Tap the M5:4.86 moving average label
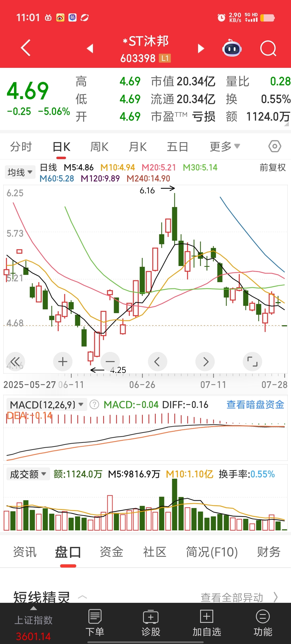The height and width of the screenshot is (644, 291). (79, 167)
